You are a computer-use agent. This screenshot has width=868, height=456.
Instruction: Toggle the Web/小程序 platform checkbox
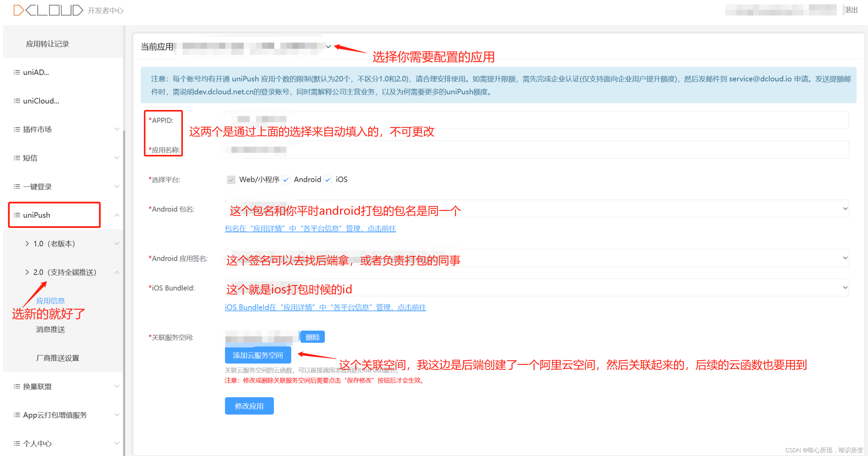click(x=231, y=180)
